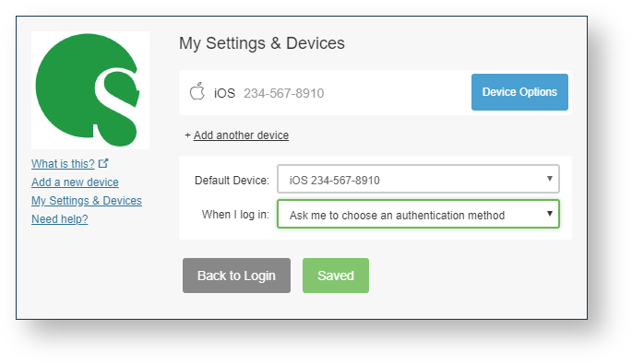This screenshot has width=632, height=364.
Task: Click the external link icon beside What is this?
Action: [103, 163]
